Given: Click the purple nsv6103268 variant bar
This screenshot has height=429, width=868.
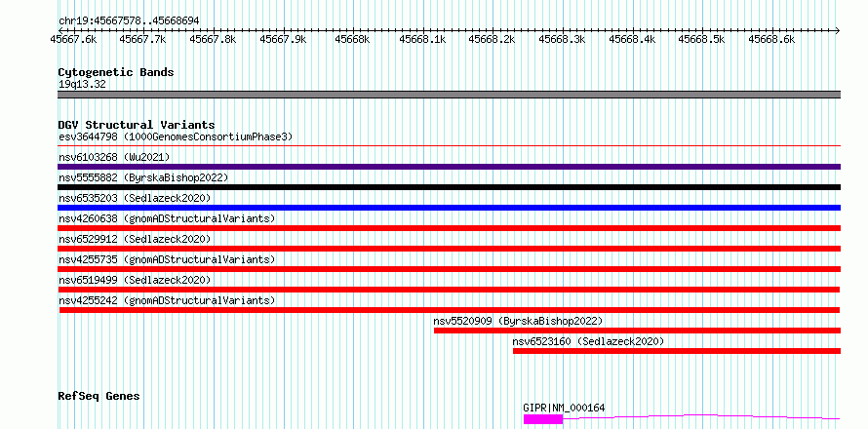Looking at the screenshot, I should (449, 167).
